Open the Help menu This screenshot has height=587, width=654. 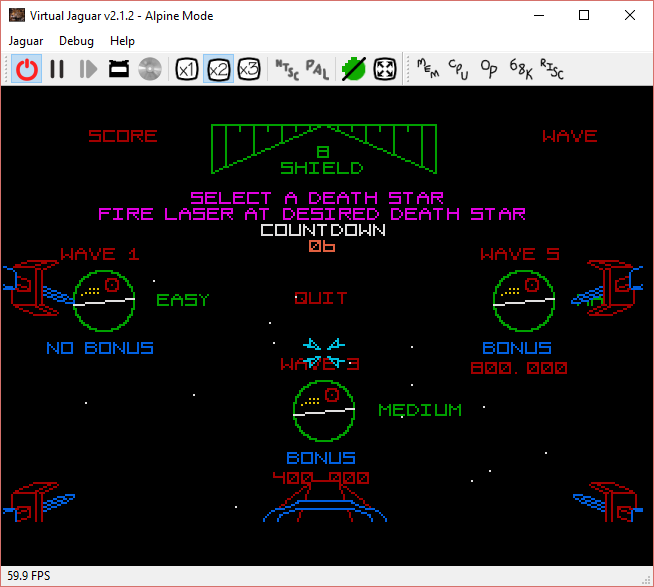(122, 41)
